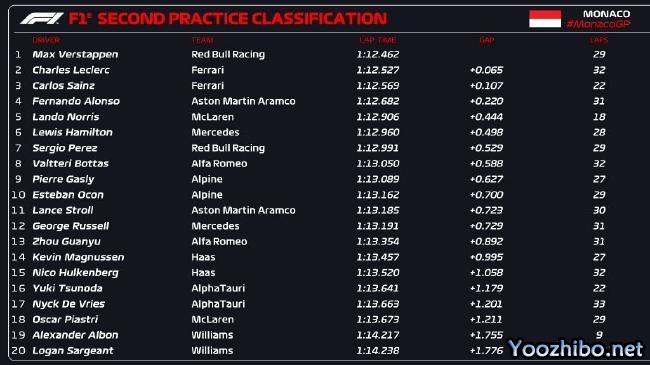
Task: Click Charles Leclerc in row 2
Action: click(71, 70)
